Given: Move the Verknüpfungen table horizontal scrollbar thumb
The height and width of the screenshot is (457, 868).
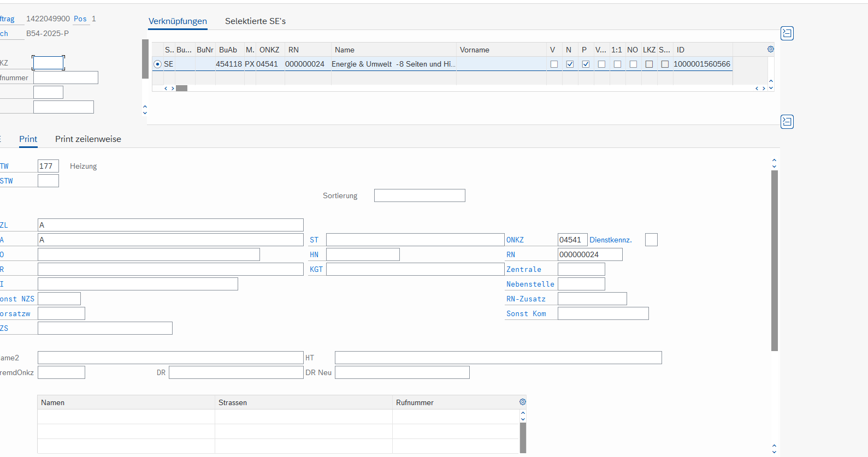Looking at the screenshot, I should 182,88.
